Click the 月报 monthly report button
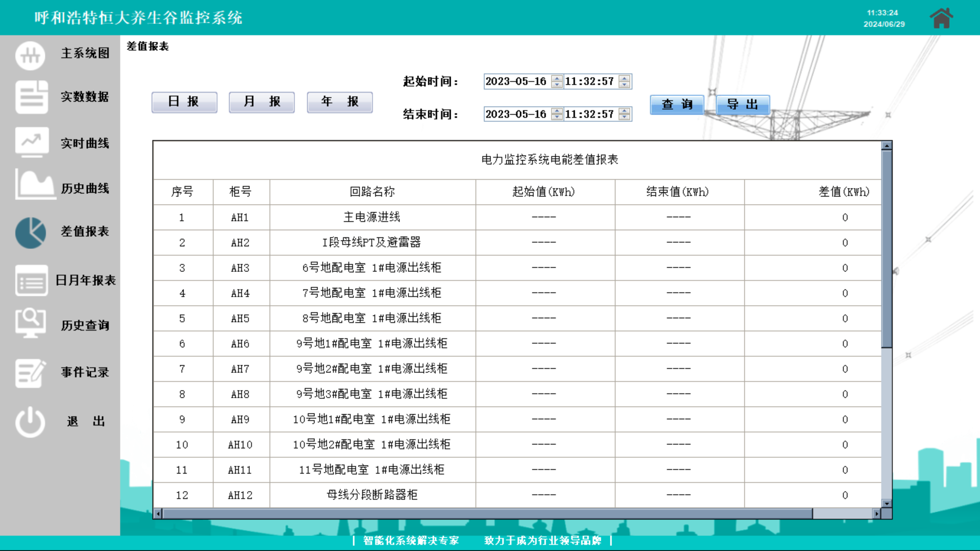Screen dimensions: 980x551 click(x=261, y=102)
